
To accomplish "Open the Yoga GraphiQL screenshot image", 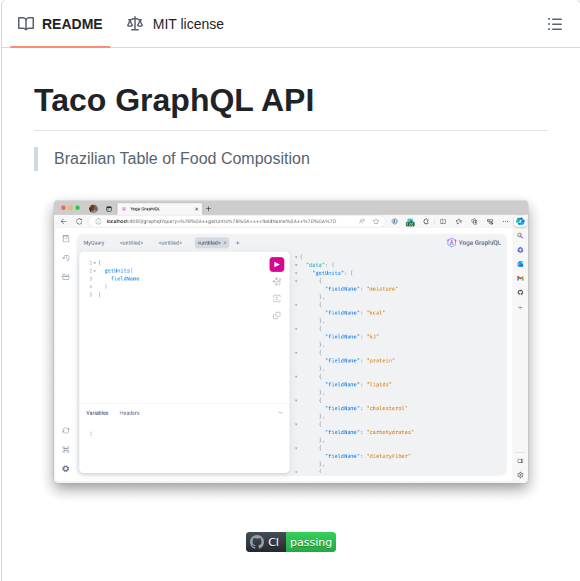I will (x=291, y=342).
